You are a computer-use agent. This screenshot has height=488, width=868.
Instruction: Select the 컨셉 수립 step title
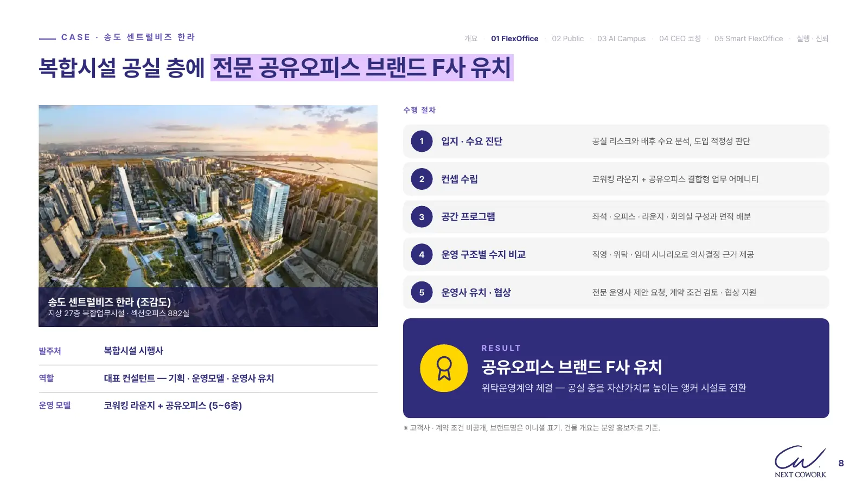[459, 179]
